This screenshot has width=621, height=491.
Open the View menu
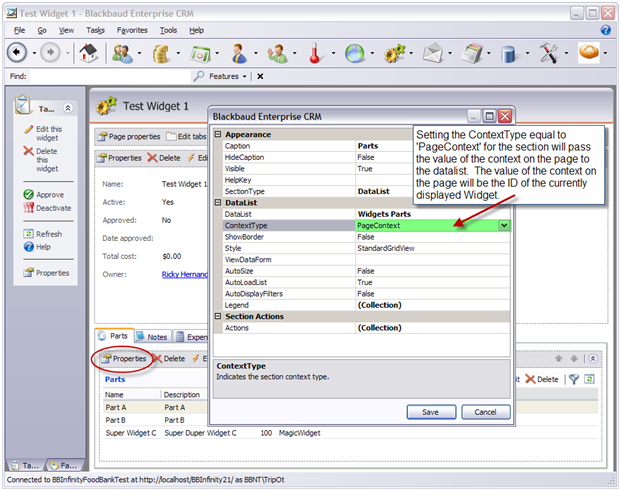pos(66,30)
